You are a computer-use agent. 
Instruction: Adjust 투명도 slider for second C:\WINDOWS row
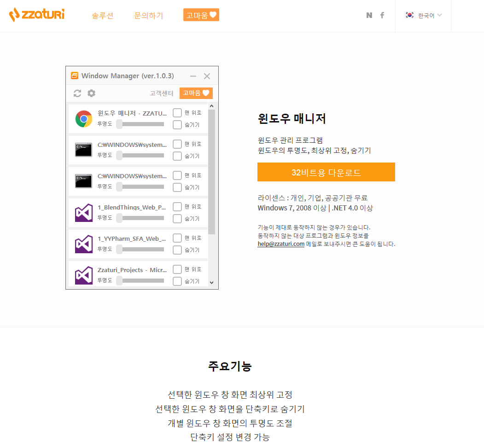[140, 186]
